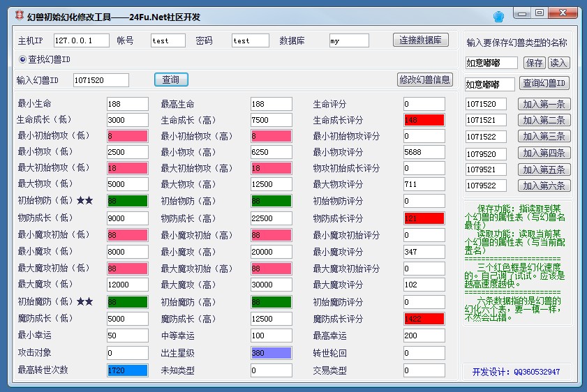Click the 修改幻兽信息 button
The image size is (587, 392).
point(424,80)
